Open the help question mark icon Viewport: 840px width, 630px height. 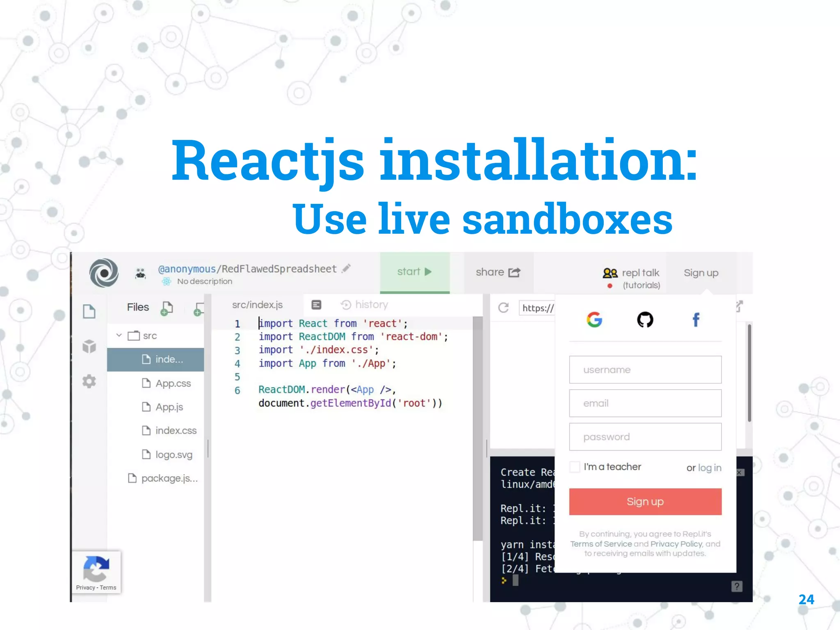pos(737,587)
